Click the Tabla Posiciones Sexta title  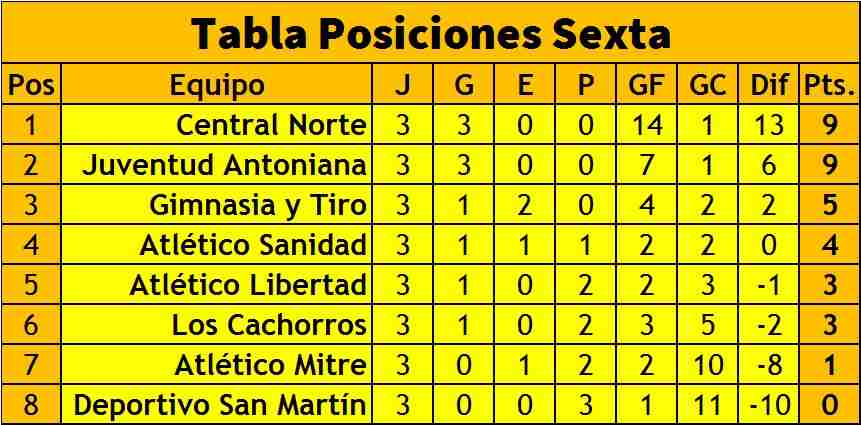pyautogui.click(x=431, y=33)
